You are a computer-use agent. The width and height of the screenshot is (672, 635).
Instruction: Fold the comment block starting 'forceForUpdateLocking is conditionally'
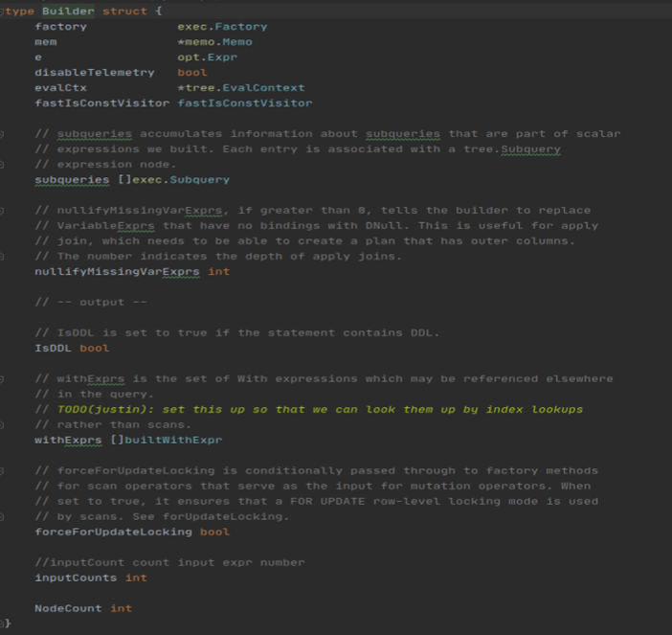click(x=2, y=471)
